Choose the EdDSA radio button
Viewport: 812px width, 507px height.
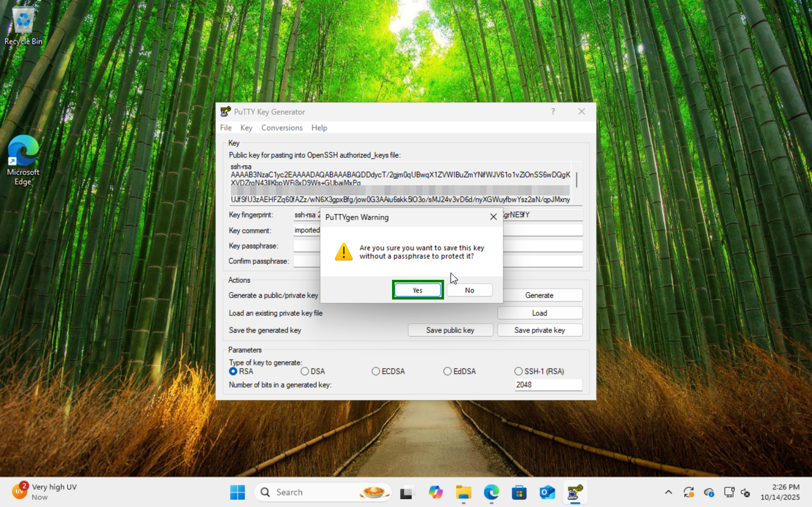coord(447,371)
